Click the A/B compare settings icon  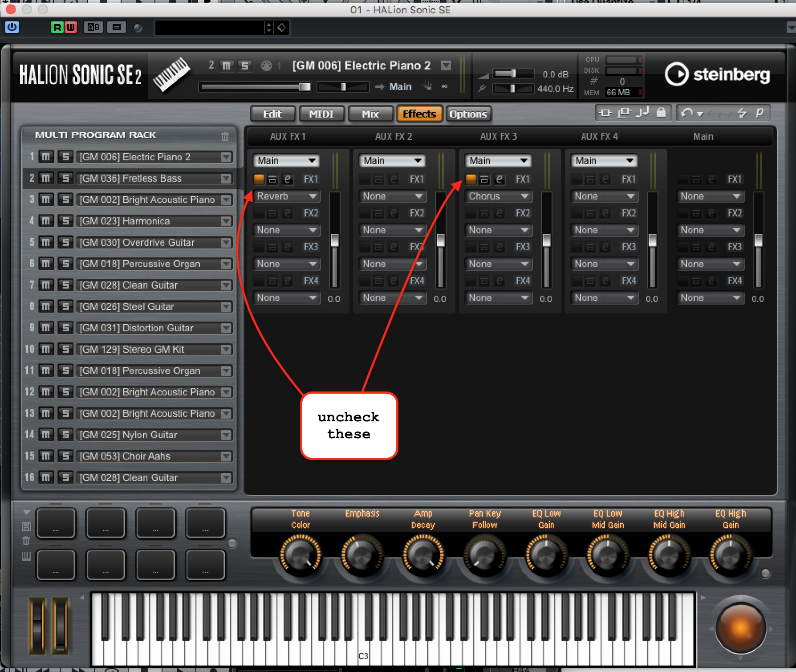tap(93, 28)
